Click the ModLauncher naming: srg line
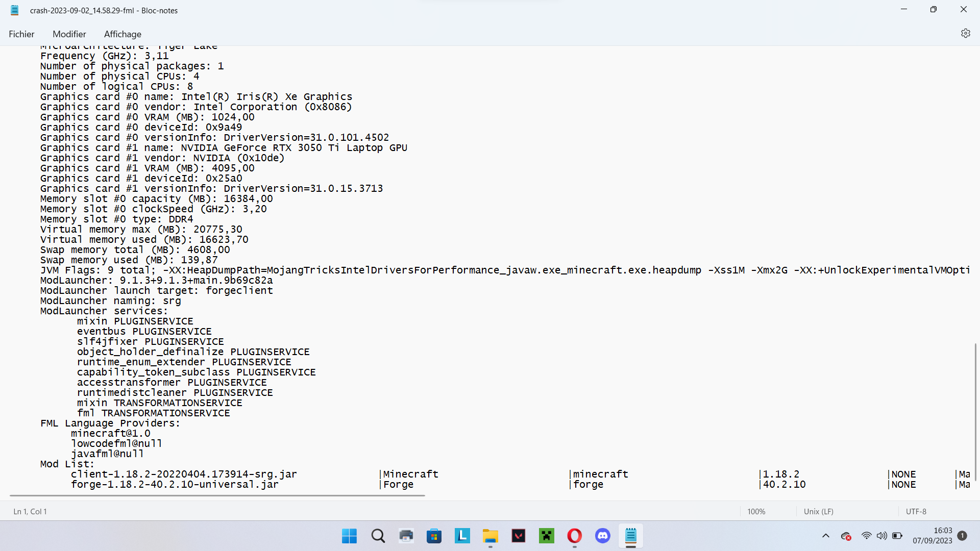This screenshot has height=551, width=980. 111,301
